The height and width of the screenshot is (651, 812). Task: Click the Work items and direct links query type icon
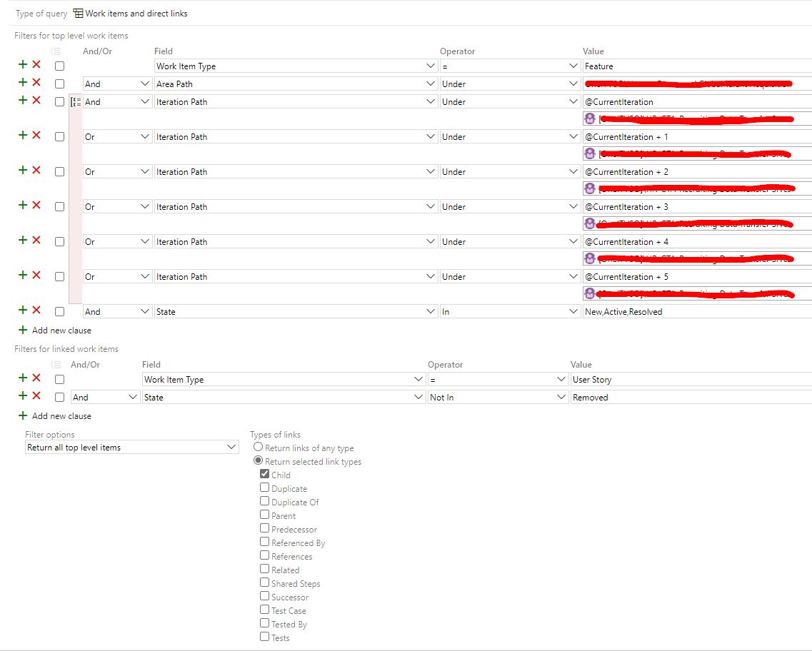pos(78,14)
